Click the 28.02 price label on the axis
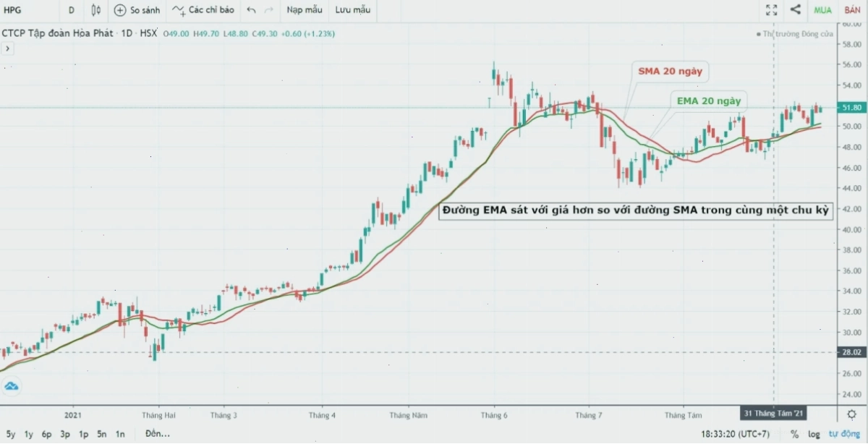The height and width of the screenshot is (444, 868). [x=851, y=352]
